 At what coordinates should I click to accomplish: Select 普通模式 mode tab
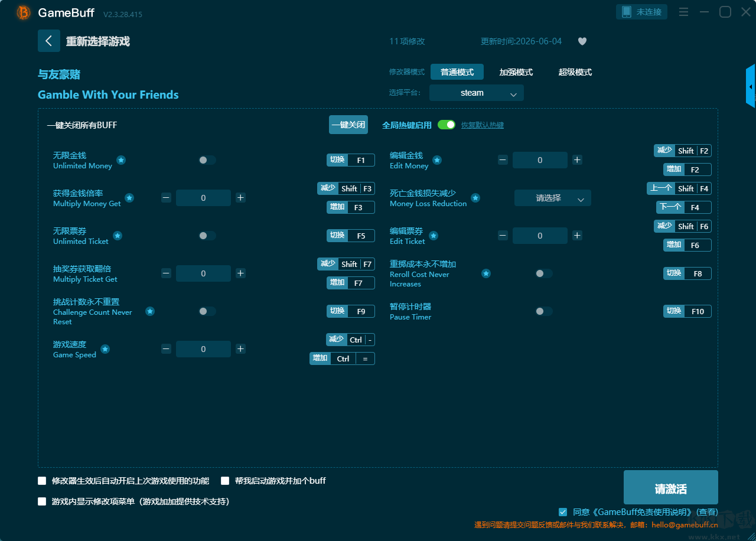(457, 72)
